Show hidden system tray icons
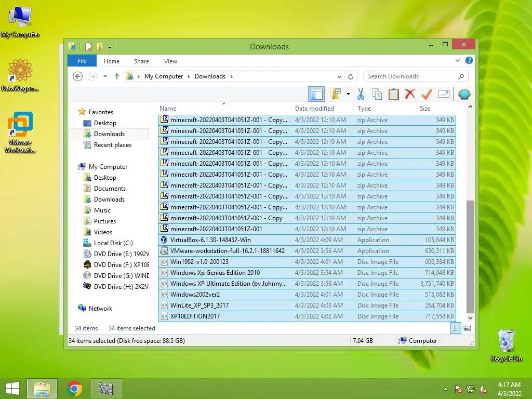This screenshot has width=532, height=399. point(445,389)
